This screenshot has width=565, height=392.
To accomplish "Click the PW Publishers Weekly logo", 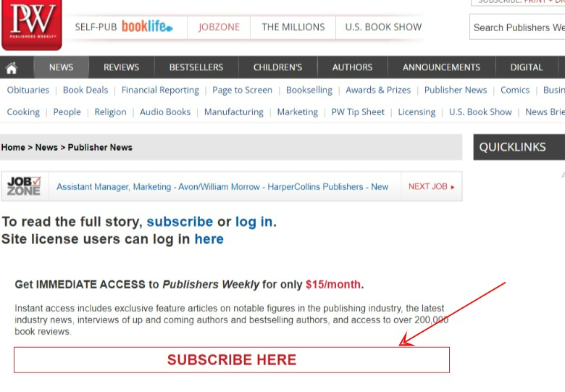I will tap(32, 25).
